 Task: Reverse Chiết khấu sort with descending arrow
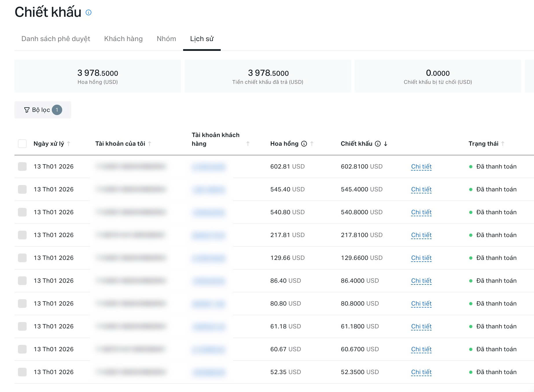[386, 143]
